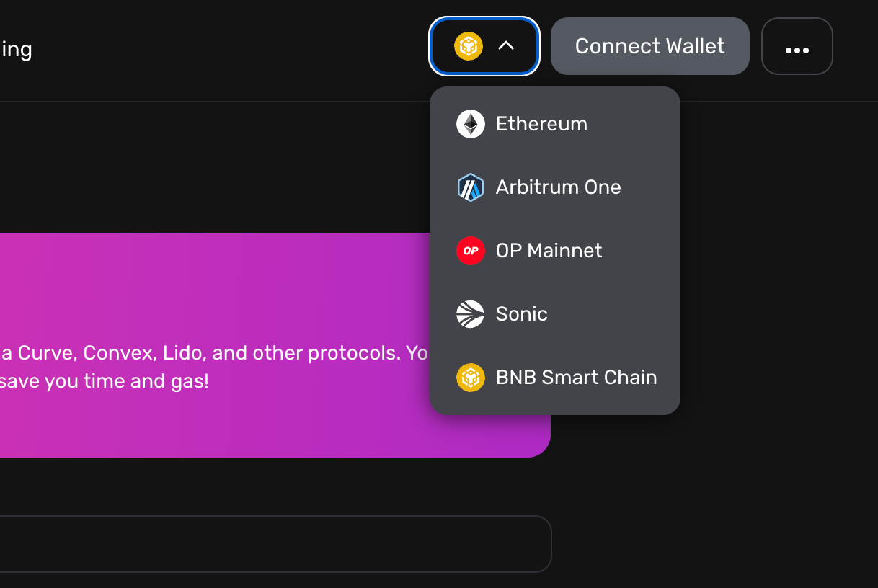878x588 pixels.
Task: Open the ellipsis overflow menu
Action: pyautogui.click(x=797, y=46)
